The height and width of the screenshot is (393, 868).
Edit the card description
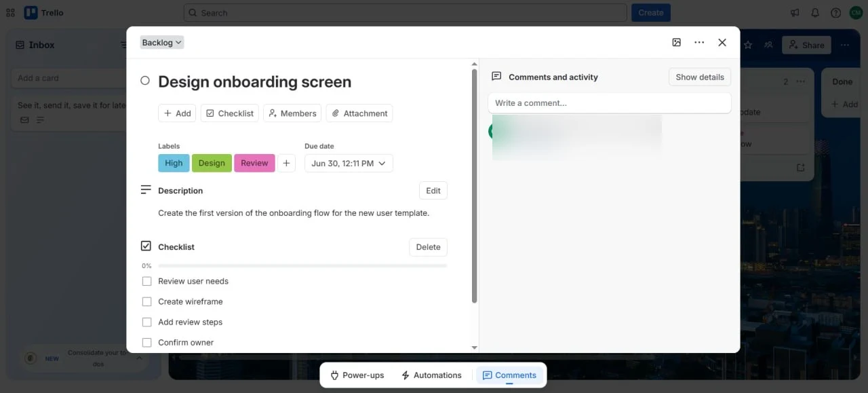pos(433,191)
